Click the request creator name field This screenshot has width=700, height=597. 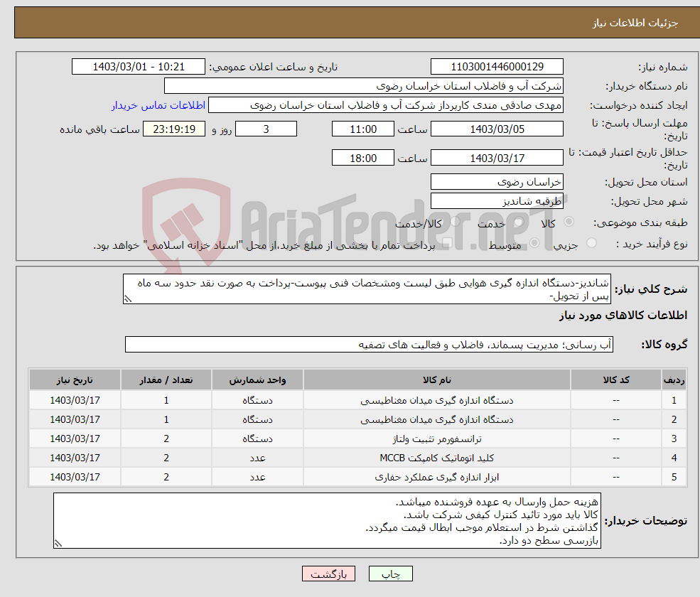(x=386, y=105)
